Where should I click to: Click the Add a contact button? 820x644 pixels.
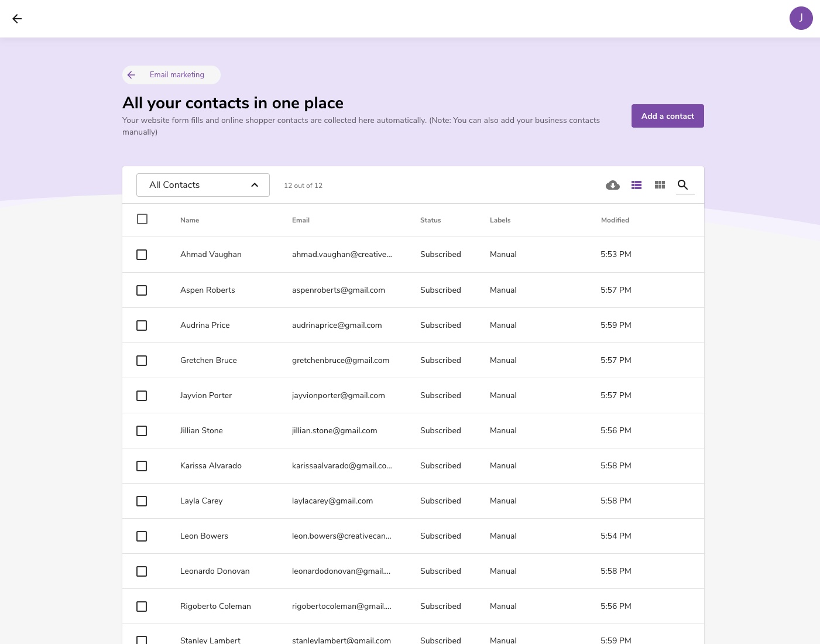[667, 116]
